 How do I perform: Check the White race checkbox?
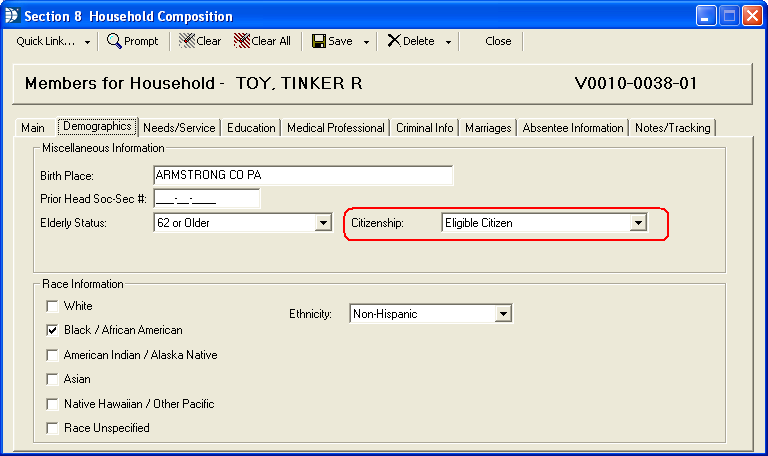click(52, 306)
